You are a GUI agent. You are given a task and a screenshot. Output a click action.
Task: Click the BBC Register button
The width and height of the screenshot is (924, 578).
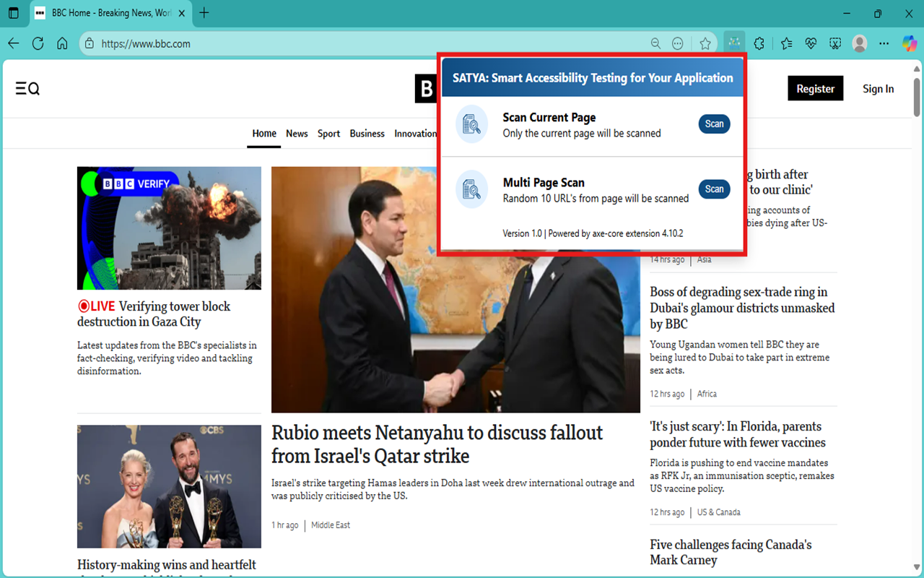816,88
